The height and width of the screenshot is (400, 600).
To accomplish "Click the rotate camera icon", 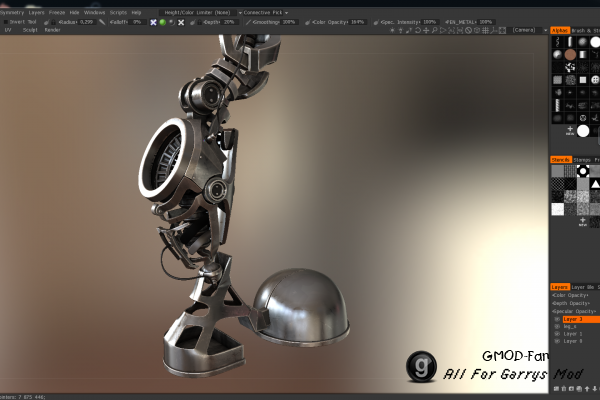I will (418, 30).
